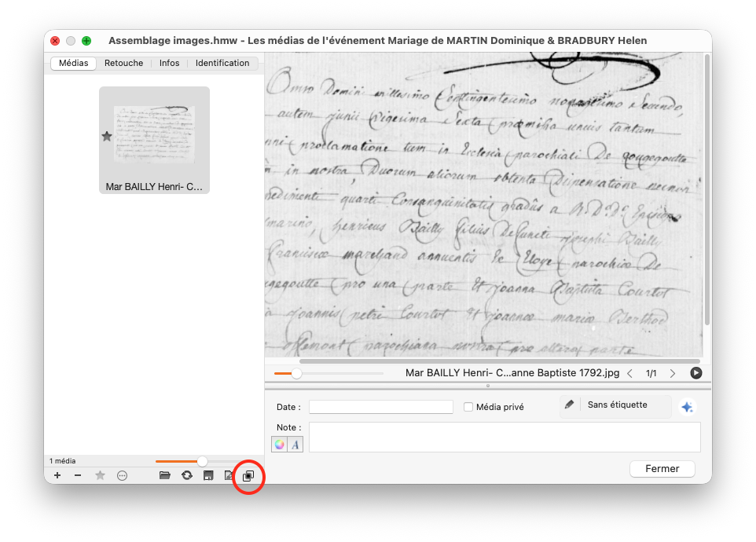The image size is (756, 542).
Task: Click the folder icon in the bottom toolbar
Action: (165, 475)
